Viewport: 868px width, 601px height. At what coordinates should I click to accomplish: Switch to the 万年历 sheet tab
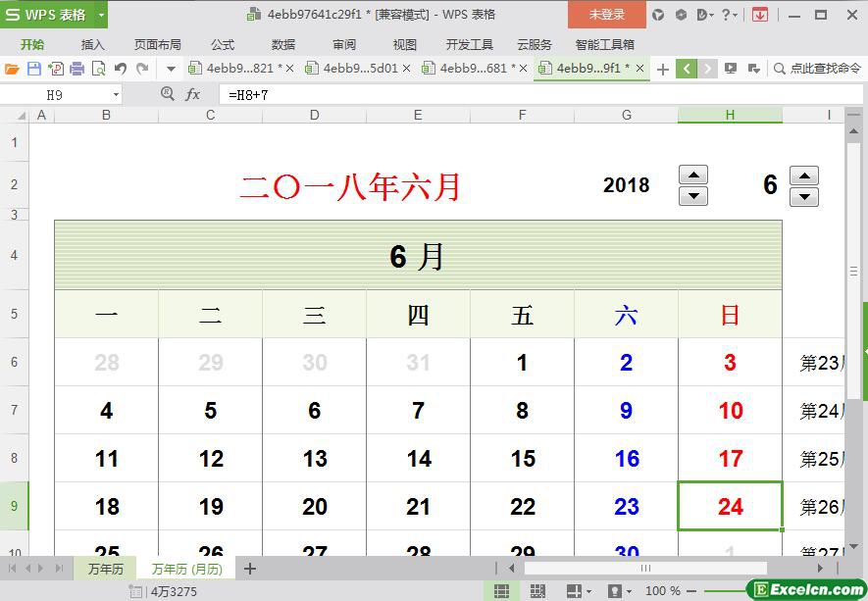(x=105, y=569)
